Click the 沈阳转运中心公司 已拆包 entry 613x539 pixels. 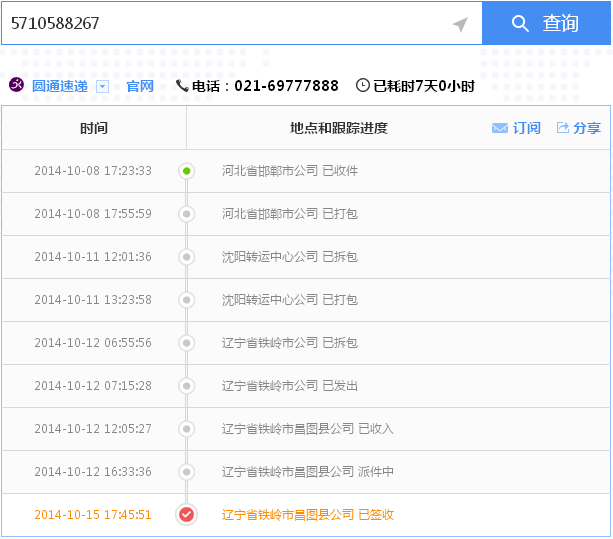pos(289,257)
